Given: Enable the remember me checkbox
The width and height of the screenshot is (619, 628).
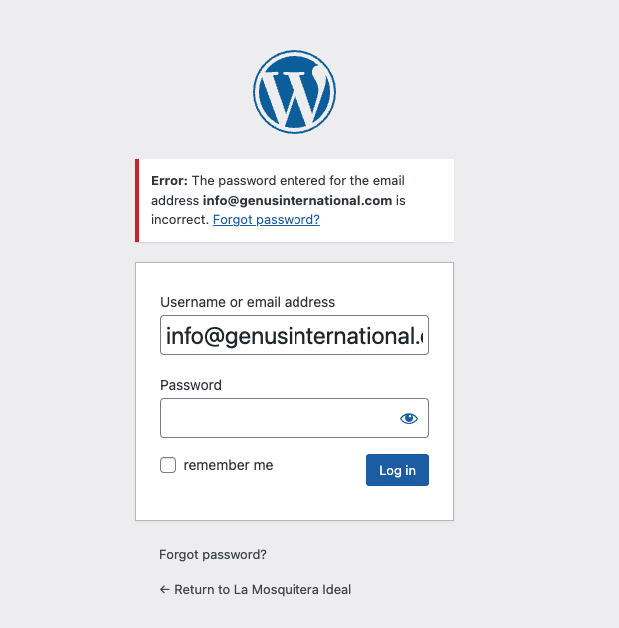Looking at the screenshot, I should 168,465.
